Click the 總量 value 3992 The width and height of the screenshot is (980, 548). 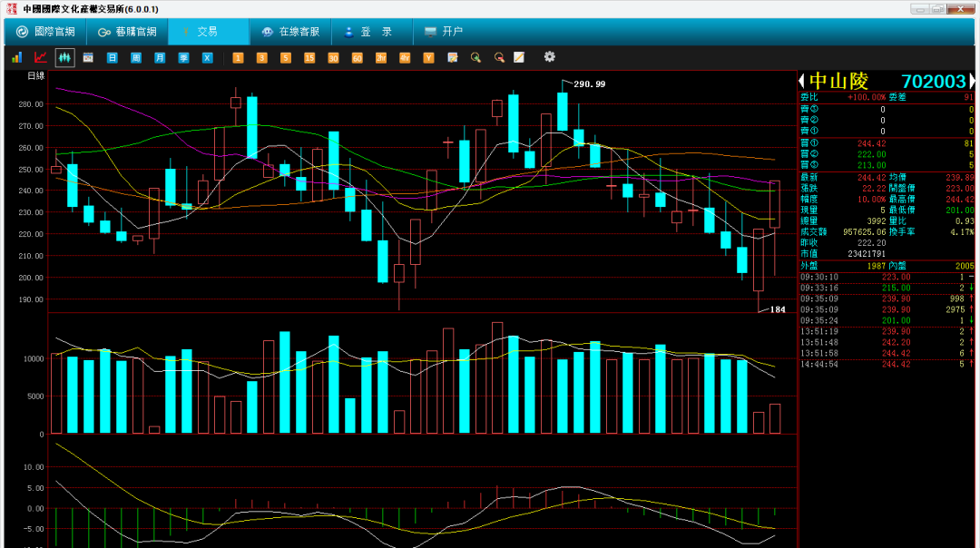(x=877, y=221)
